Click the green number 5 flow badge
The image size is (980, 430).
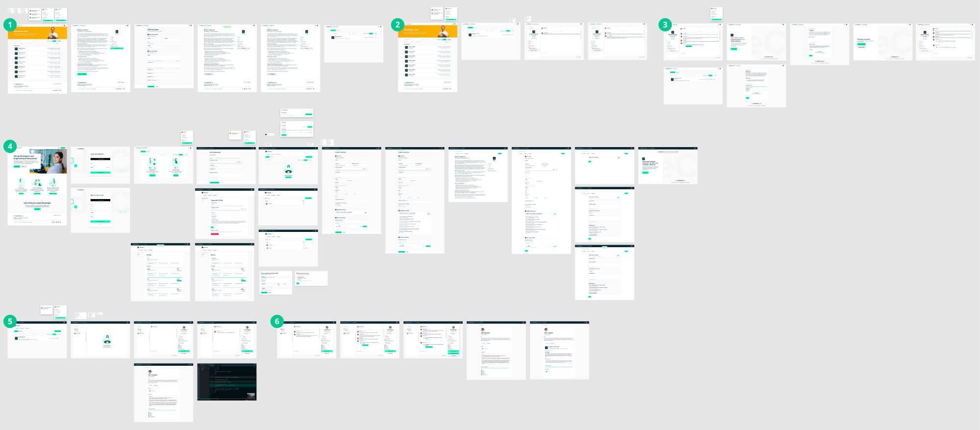(10, 321)
